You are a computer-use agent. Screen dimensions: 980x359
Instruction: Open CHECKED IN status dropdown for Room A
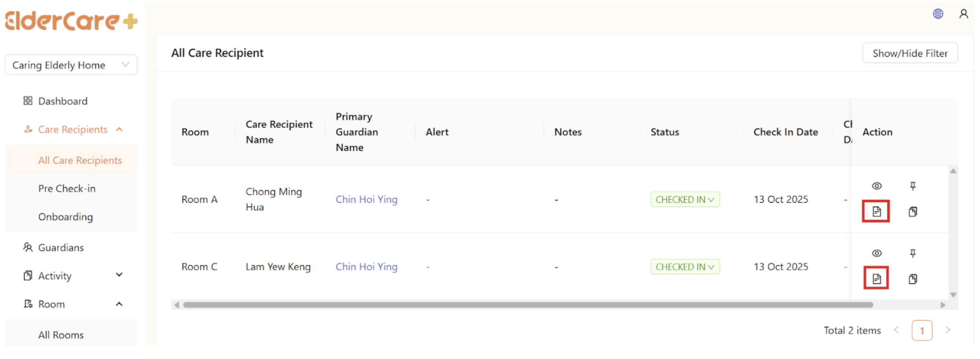click(x=684, y=200)
